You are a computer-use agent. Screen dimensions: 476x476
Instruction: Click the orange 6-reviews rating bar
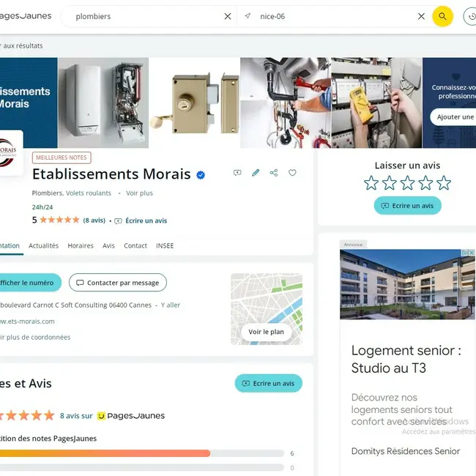click(142, 453)
